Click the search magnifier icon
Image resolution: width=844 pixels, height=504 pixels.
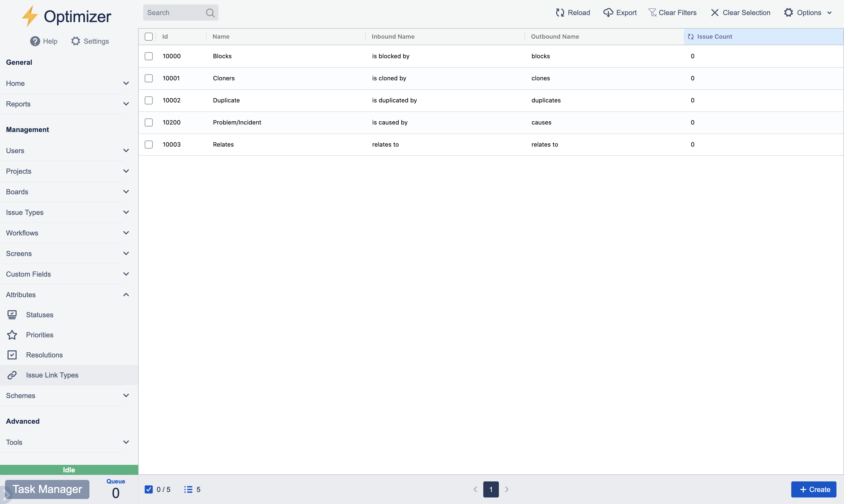210,13
